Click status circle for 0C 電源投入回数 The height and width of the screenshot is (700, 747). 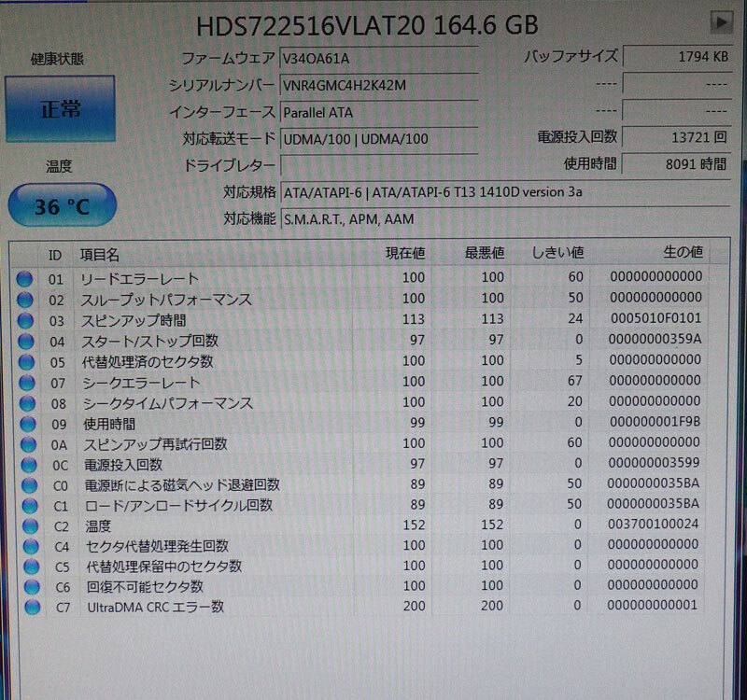pyautogui.click(x=29, y=465)
